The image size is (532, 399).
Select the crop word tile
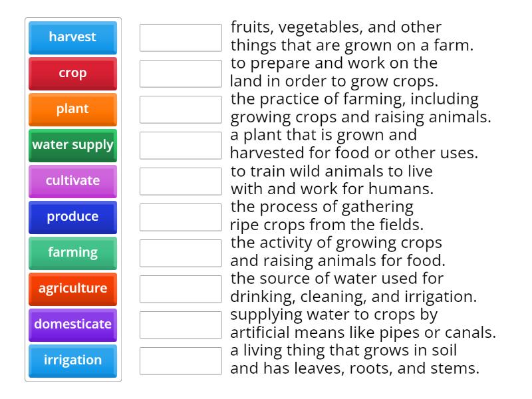72,74
